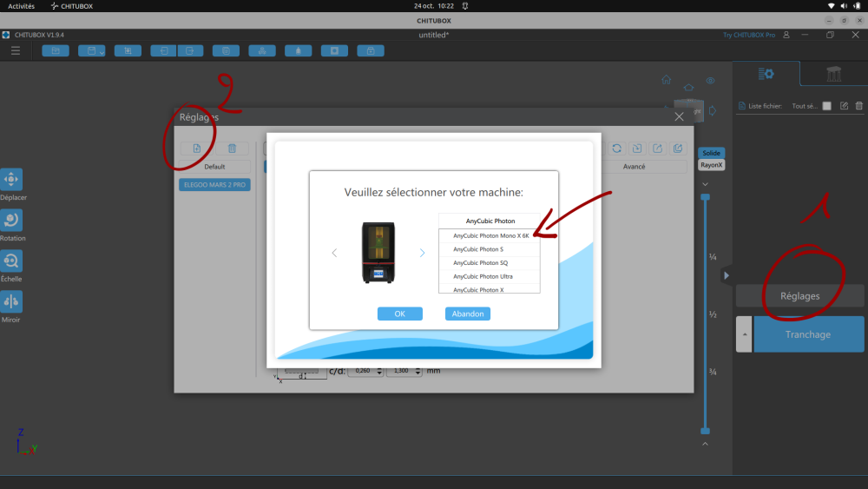Select the Échelle scale tool

[x=11, y=261]
